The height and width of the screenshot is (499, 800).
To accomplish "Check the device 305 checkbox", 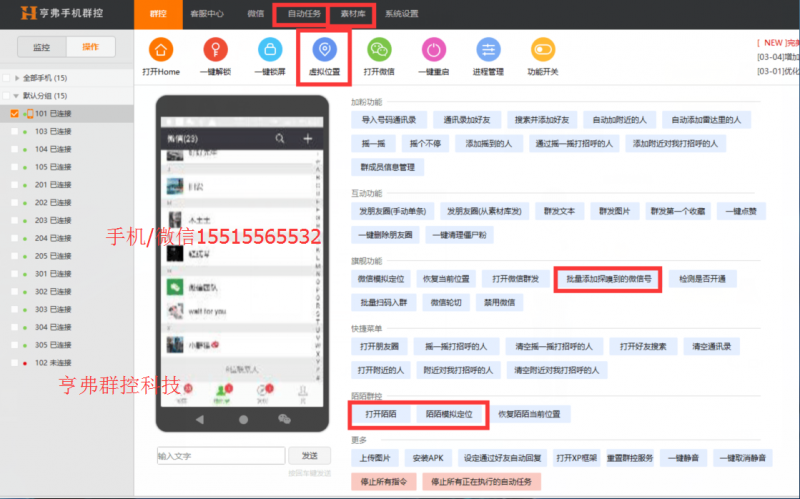I will tap(14, 345).
